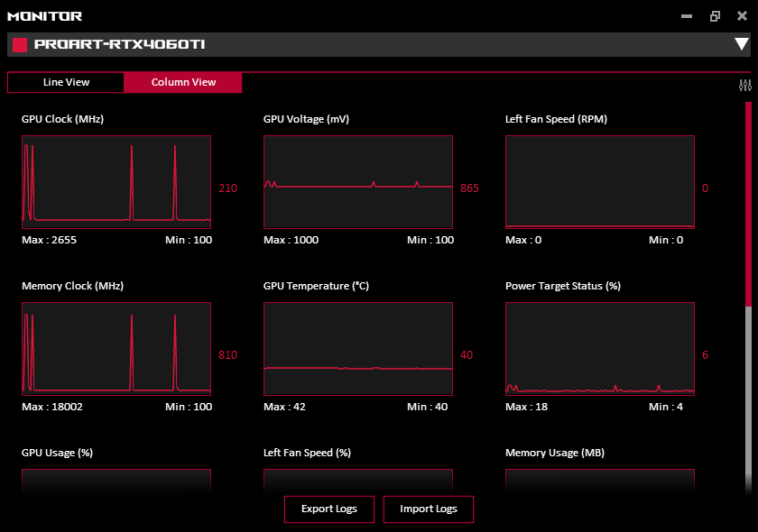Click the 'Max : 18' power target text

point(526,407)
